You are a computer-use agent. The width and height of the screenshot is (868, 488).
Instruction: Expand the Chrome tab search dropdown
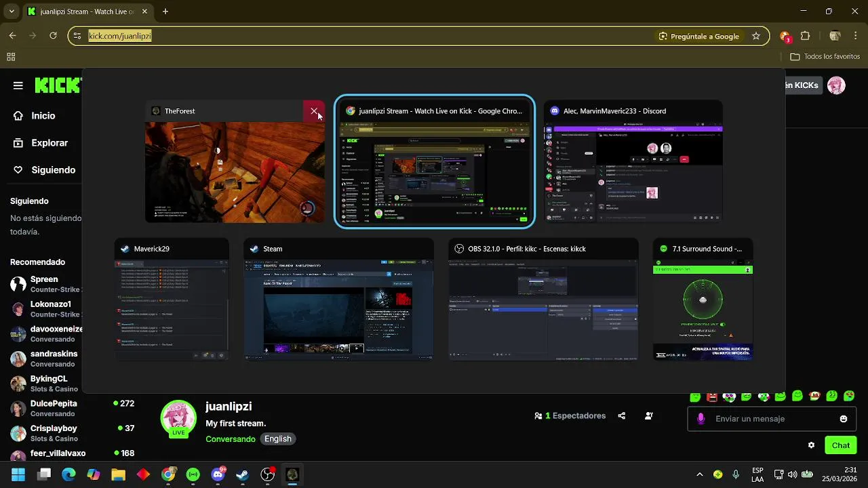12,12
